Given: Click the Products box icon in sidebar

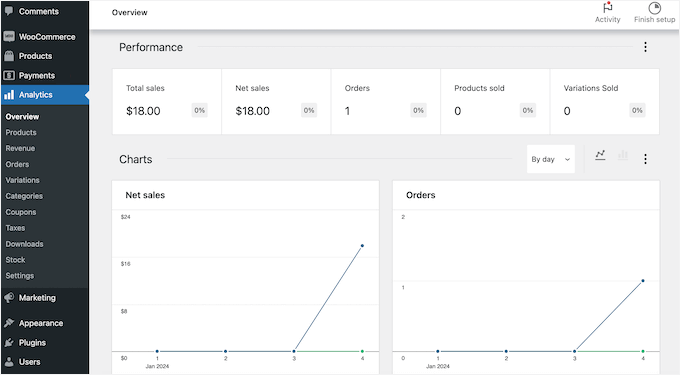Looking at the screenshot, I should click(9, 56).
